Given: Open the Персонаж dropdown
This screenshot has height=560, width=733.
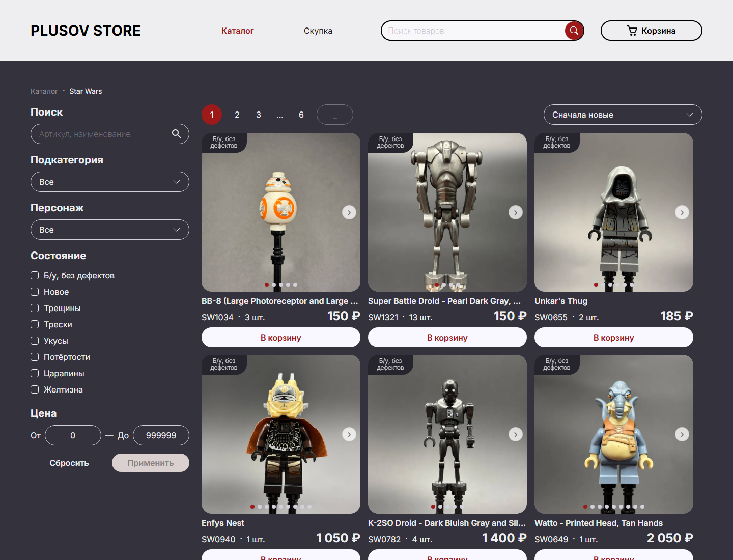Looking at the screenshot, I should coord(110,230).
